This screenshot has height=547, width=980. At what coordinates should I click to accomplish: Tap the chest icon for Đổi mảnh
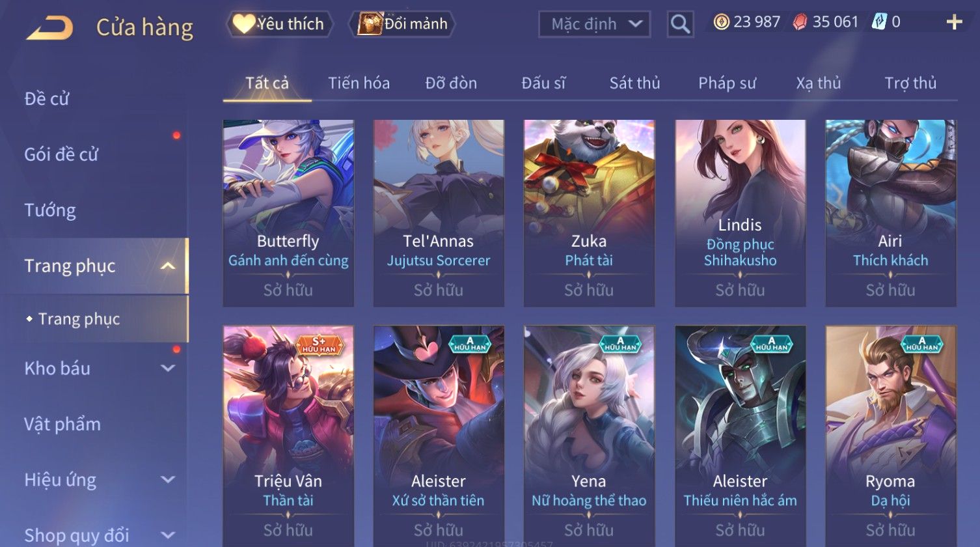pyautogui.click(x=370, y=24)
